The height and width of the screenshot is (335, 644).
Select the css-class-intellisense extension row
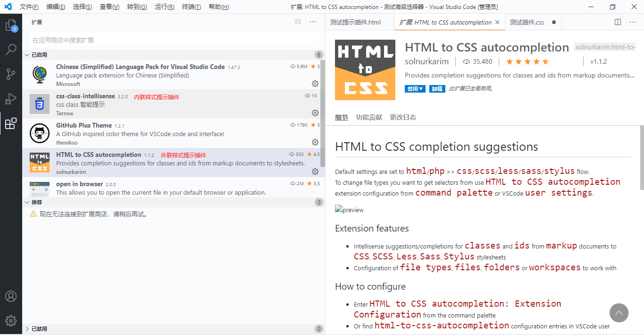[x=171, y=104]
